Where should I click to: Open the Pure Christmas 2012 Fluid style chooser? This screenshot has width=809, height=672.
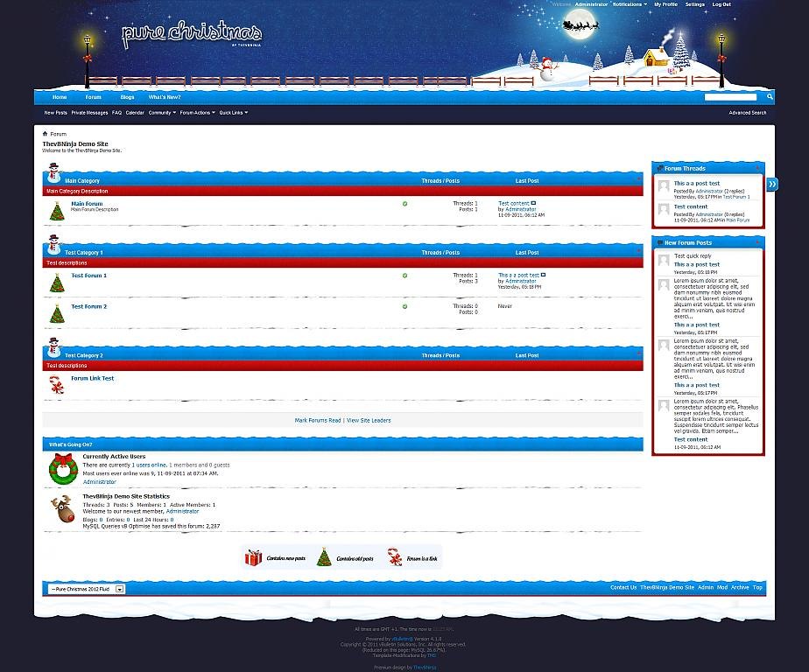pos(86,589)
